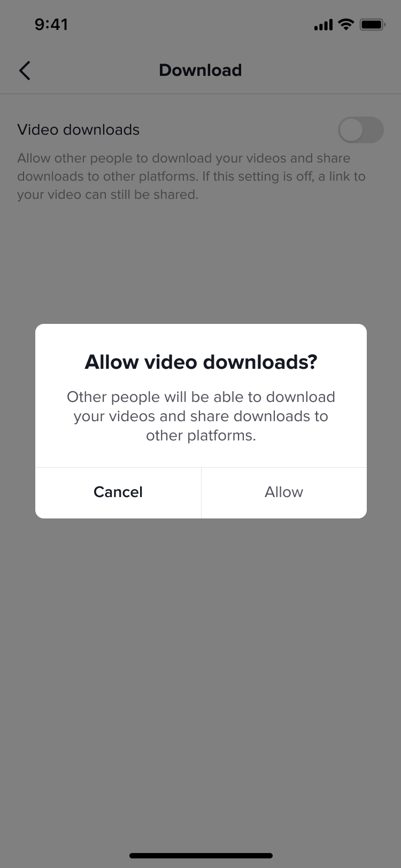The width and height of the screenshot is (401, 868).
Task: Tap the cellular signal bars icon
Action: pos(323,25)
